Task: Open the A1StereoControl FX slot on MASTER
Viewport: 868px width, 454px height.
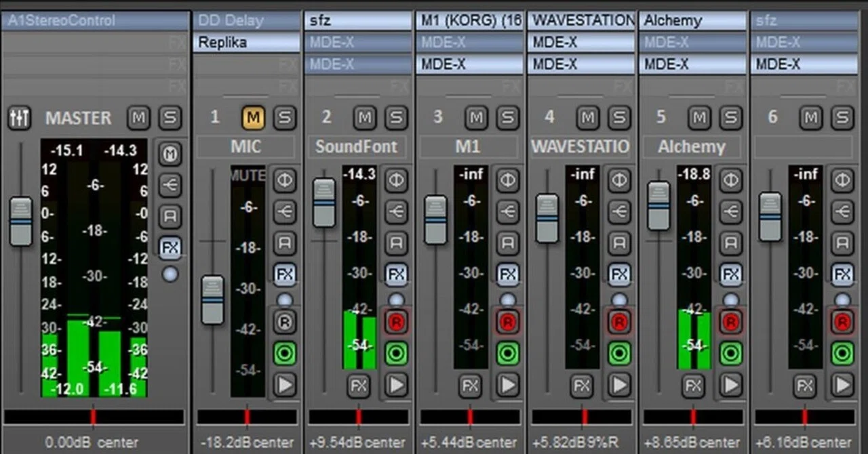Action: coord(95,20)
